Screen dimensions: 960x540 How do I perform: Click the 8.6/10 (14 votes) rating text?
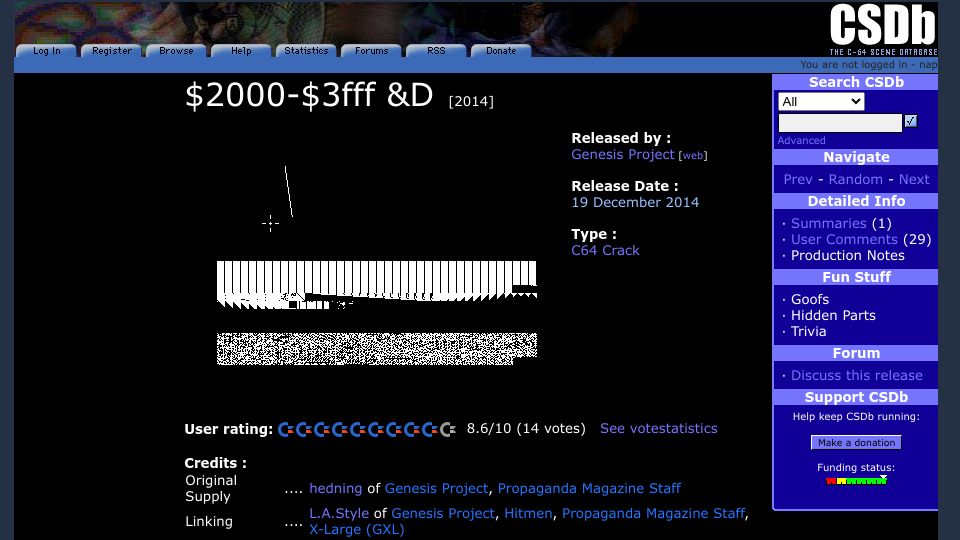point(526,429)
